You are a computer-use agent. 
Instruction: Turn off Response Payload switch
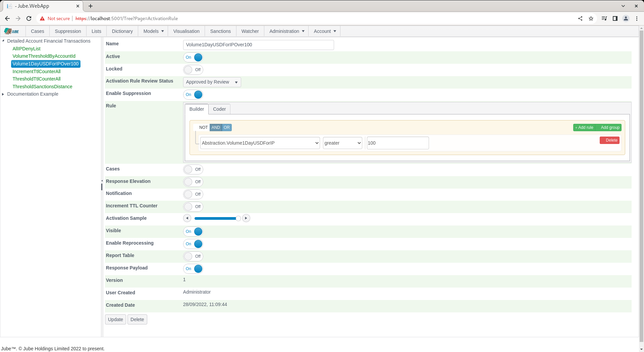point(193,269)
